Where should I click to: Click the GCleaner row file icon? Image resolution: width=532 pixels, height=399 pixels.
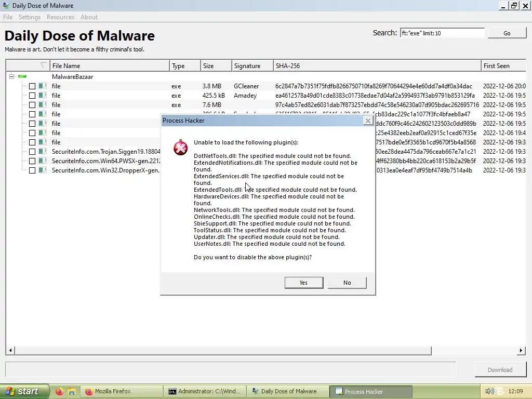point(43,86)
